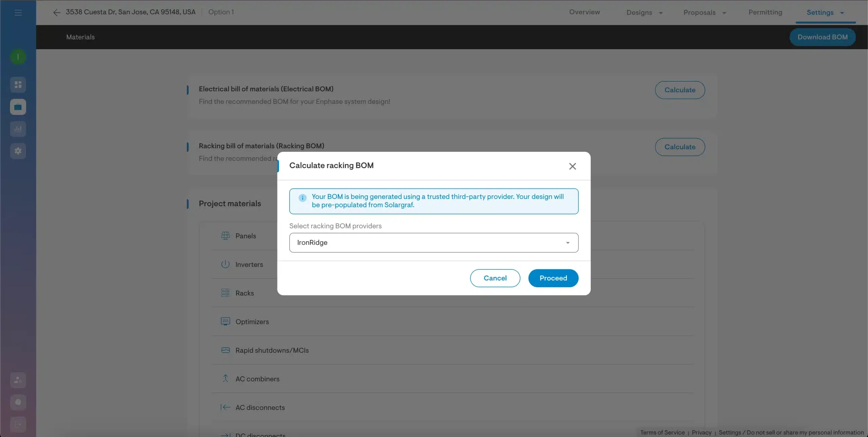Click the Cancel button
This screenshot has height=437, width=868.
click(x=495, y=278)
